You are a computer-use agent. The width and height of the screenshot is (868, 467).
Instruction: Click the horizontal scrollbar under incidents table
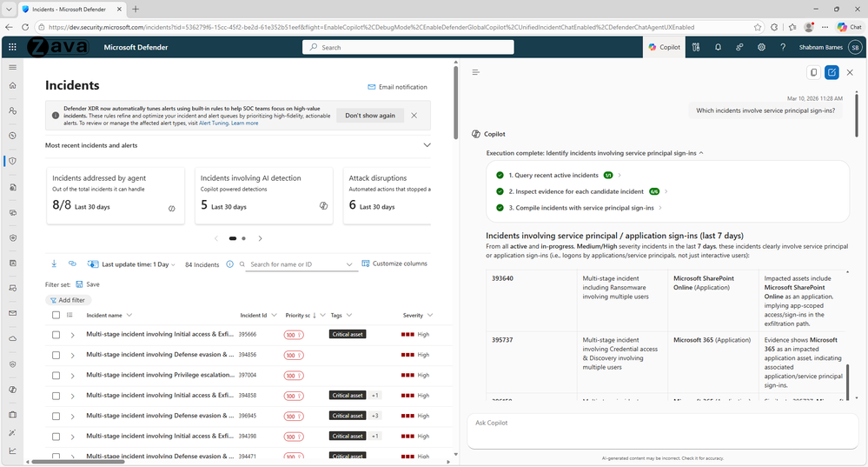tap(77, 462)
